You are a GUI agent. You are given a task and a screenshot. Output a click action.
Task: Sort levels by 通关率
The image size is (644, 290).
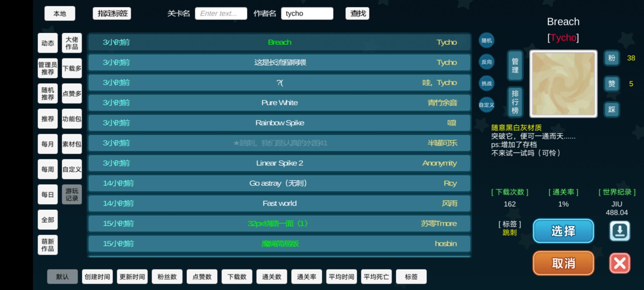(x=306, y=277)
